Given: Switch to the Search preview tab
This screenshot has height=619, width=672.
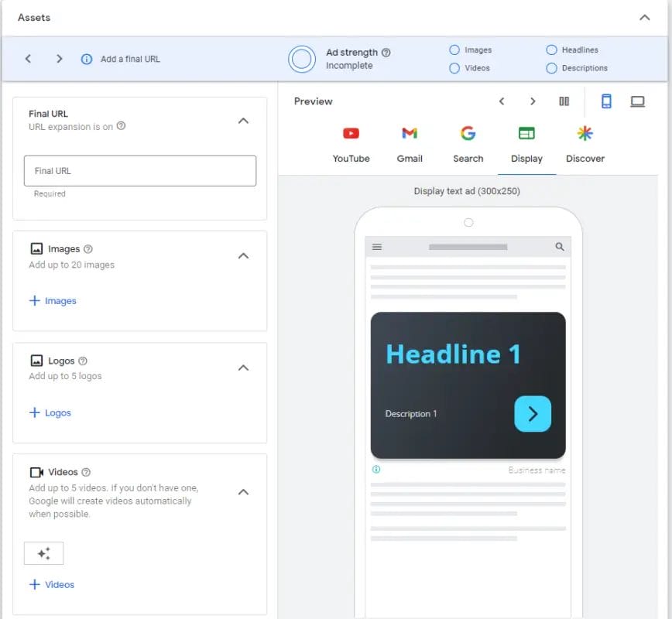Looking at the screenshot, I should pyautogui.click(x=468, y=143).
